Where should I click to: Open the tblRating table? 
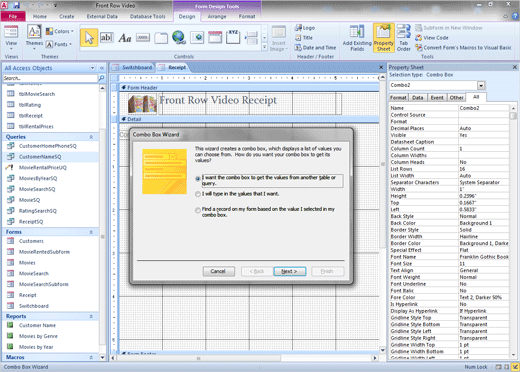click(x=30, y=105)
